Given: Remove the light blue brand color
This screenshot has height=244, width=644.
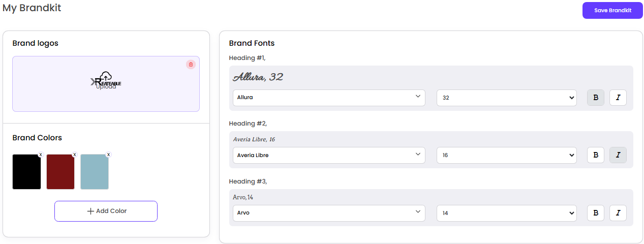Looking at the screenshot, I should click(x=108, y=155).
